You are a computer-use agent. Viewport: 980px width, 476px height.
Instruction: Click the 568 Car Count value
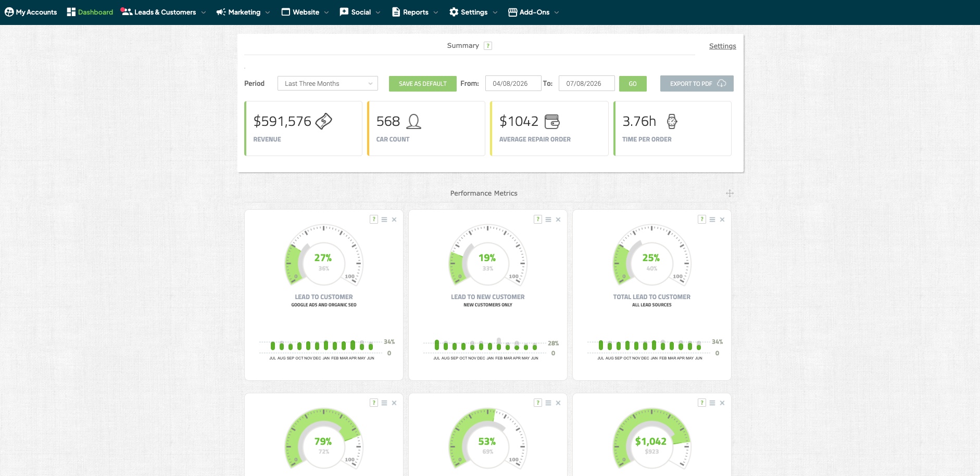(388, 121)
